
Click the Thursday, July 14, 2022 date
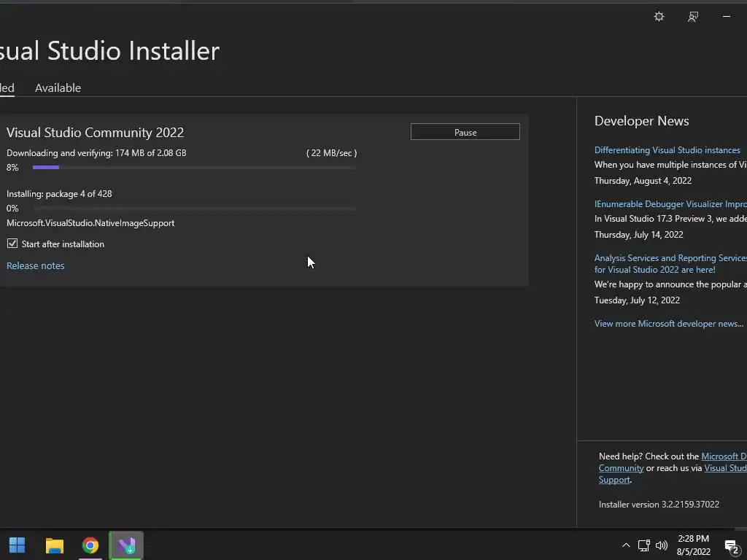(638, 234)
